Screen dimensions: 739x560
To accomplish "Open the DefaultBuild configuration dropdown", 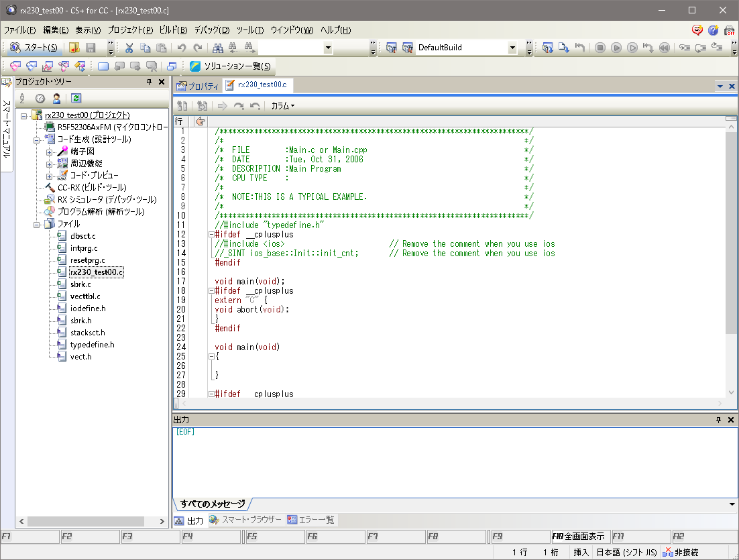I will [512, 48].
